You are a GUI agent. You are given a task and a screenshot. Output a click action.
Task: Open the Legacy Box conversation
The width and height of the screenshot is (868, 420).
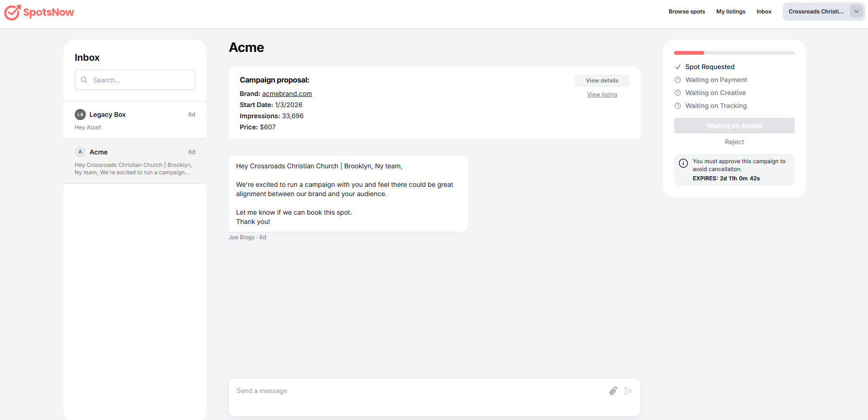pos(135,120)
